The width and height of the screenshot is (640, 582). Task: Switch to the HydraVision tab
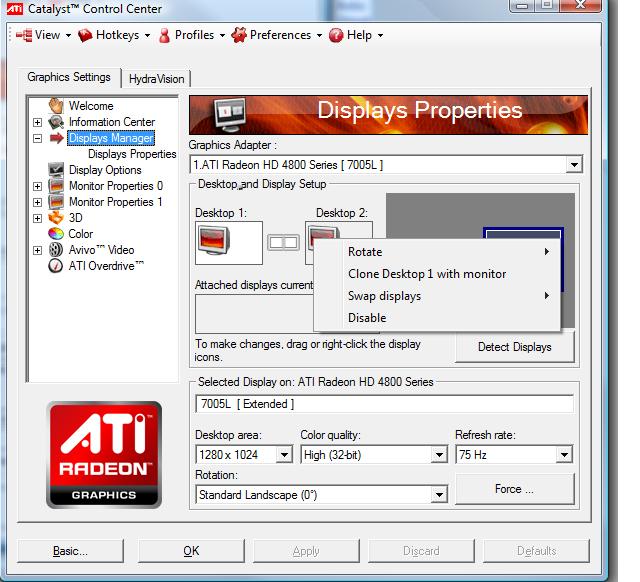pyautogui.click(x=156, y=79)
